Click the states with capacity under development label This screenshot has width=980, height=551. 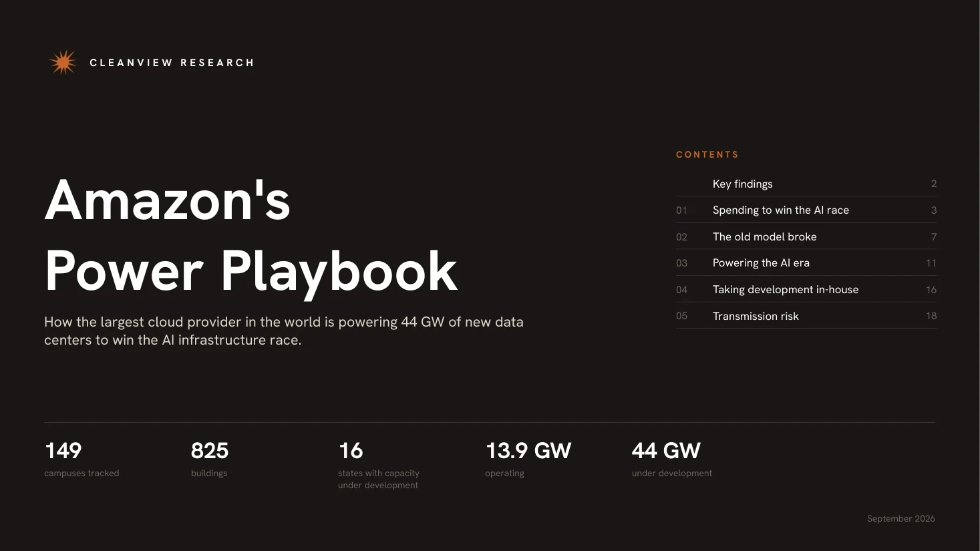[x=379, y=480]
